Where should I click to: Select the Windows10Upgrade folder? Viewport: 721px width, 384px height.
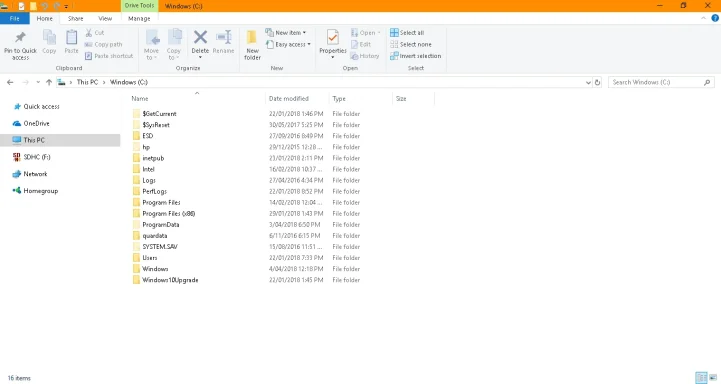pos(170,280)
